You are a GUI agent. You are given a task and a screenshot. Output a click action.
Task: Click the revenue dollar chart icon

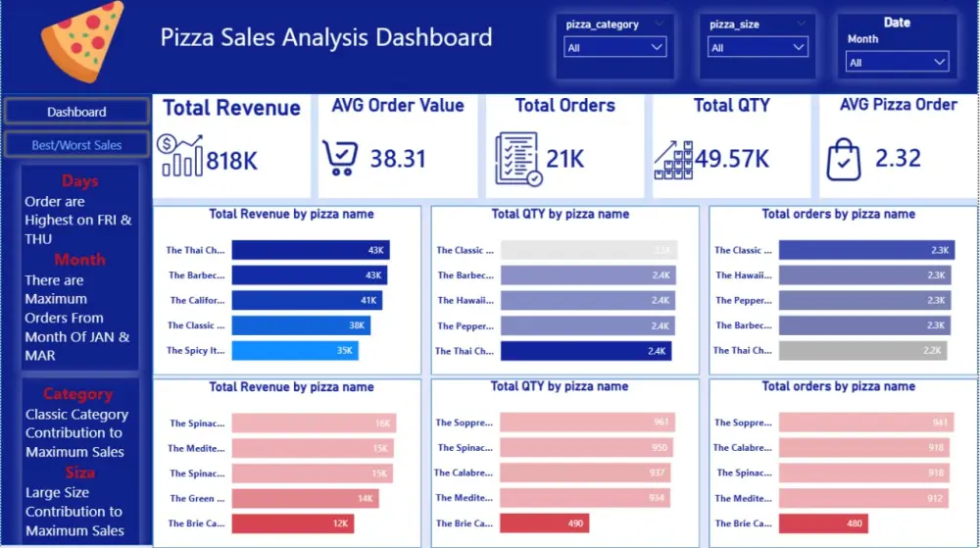pos(179,155)
